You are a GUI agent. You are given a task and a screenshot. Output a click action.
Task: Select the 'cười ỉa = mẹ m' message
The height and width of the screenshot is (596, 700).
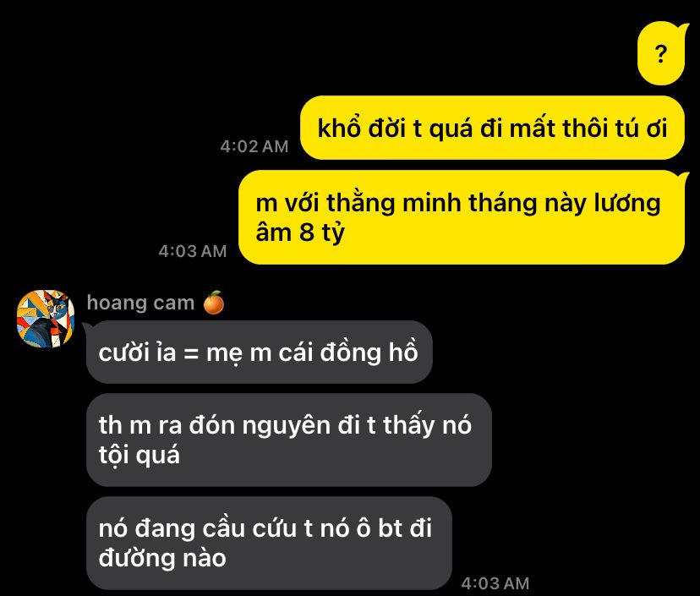tap(260, 353)
